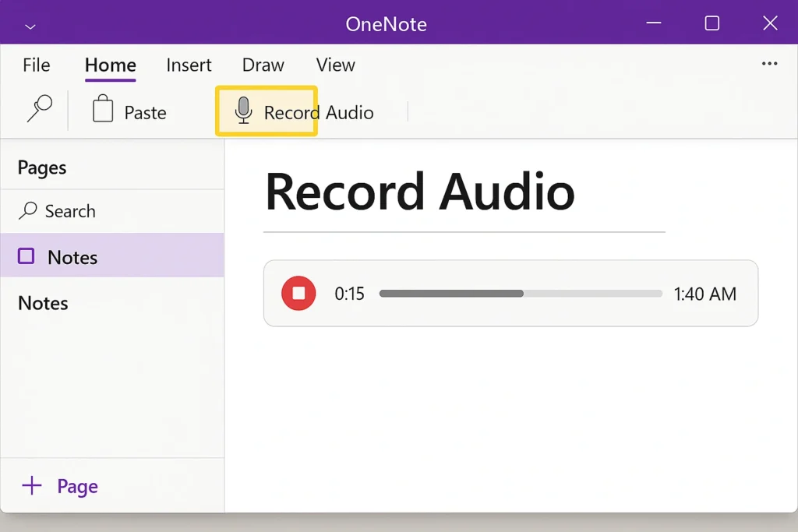Expand the title bar chevron dropdown
The height and width of the screenshot is (532, 798).
tap(30, 26)
